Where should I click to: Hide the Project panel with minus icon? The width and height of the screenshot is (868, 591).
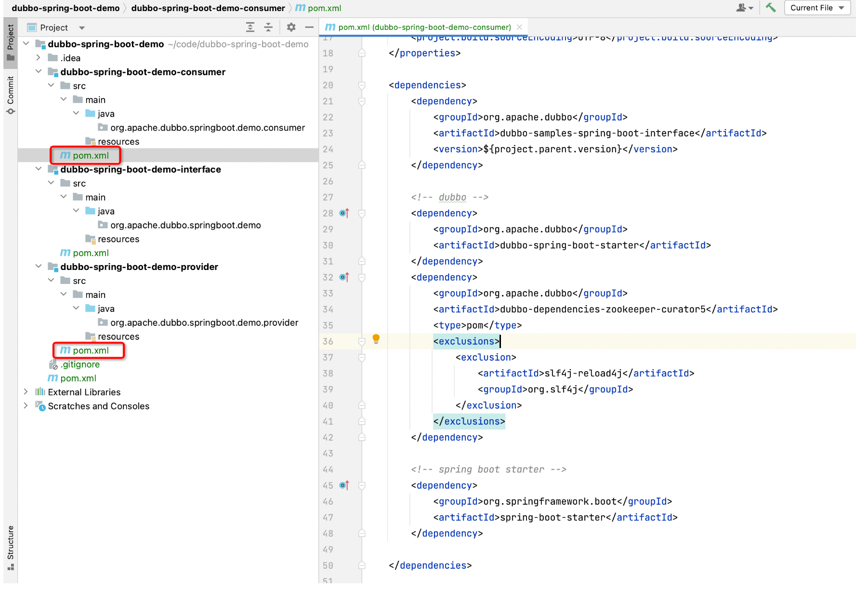[x=309, y=27]
